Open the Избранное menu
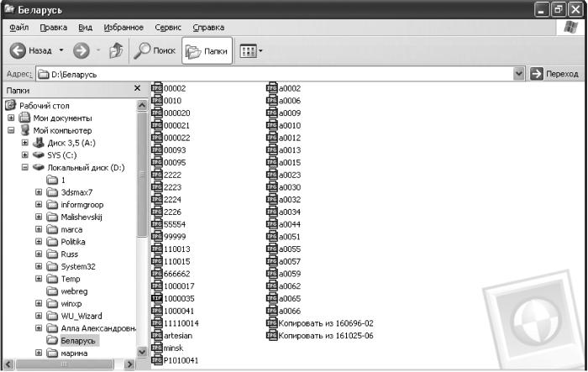588x372 pixels. click(x=123, y=28)
